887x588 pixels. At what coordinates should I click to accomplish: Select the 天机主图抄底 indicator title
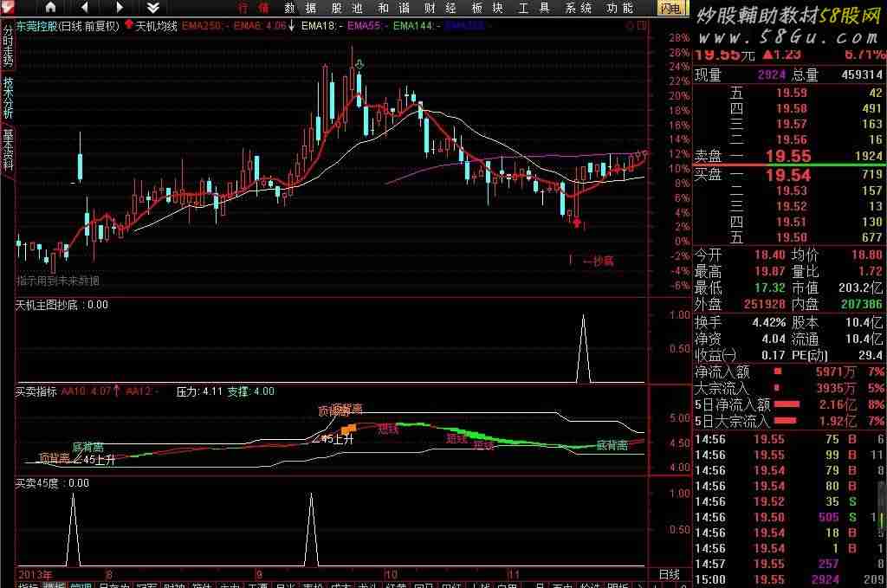tap(47, 306)
